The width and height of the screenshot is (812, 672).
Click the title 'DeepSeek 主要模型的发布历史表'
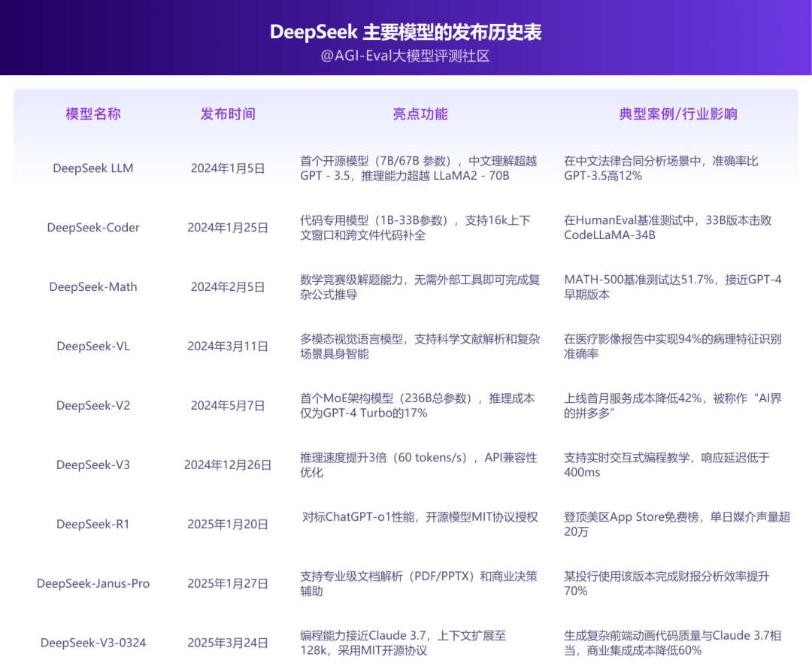[405, 32]
